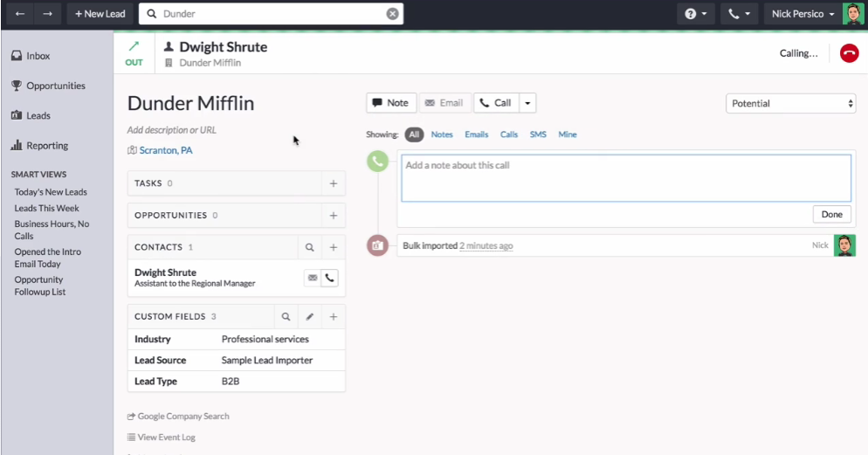This screenshot has width=868, height=455.
Task: Open Opportunity Followup List smart view
Action: (x=40, y=286)
